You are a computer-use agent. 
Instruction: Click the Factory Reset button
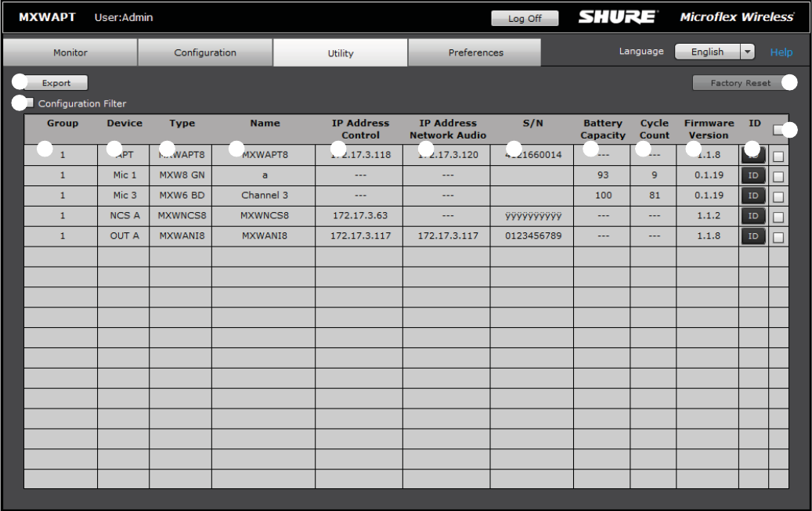(741, 83)
